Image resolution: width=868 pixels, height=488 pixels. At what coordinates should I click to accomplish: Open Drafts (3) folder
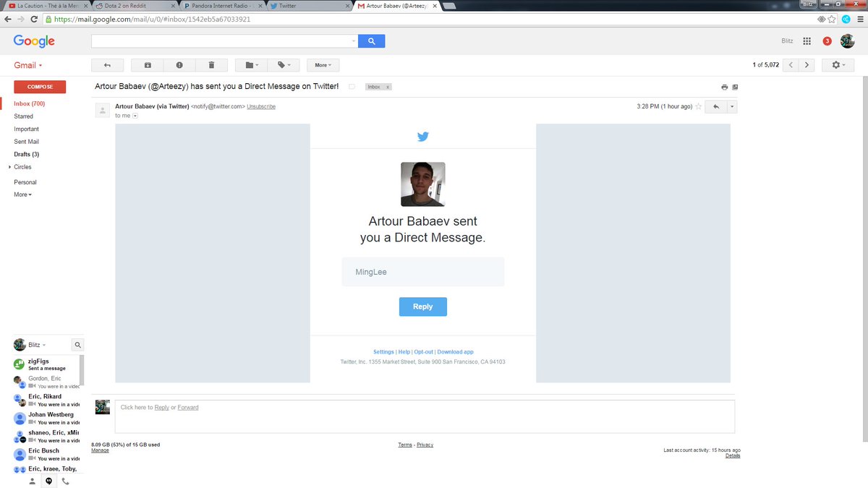click(x=26, y=154)
